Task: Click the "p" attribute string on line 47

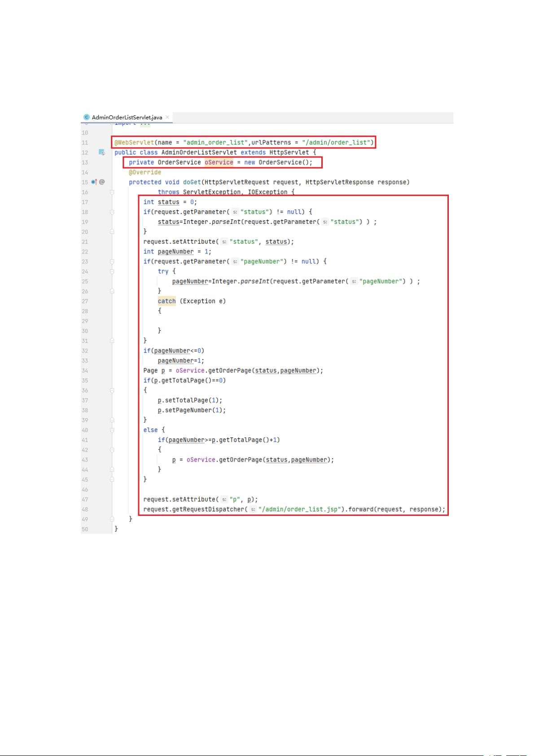Action: (235, 499)
